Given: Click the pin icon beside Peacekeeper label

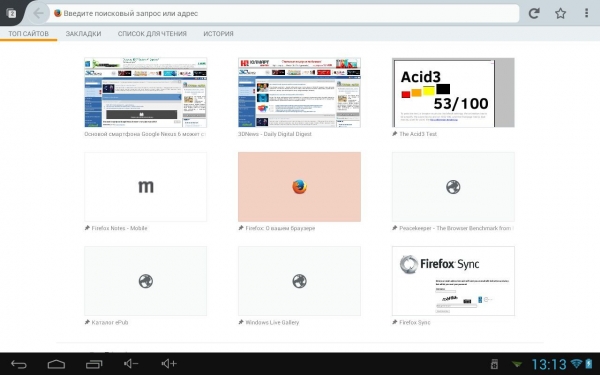Looking at the screenshot, I should coord(395,228).
